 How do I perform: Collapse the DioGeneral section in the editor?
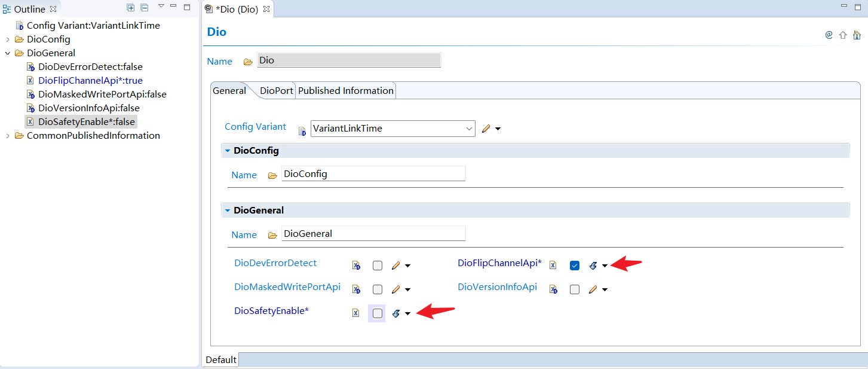228,211
